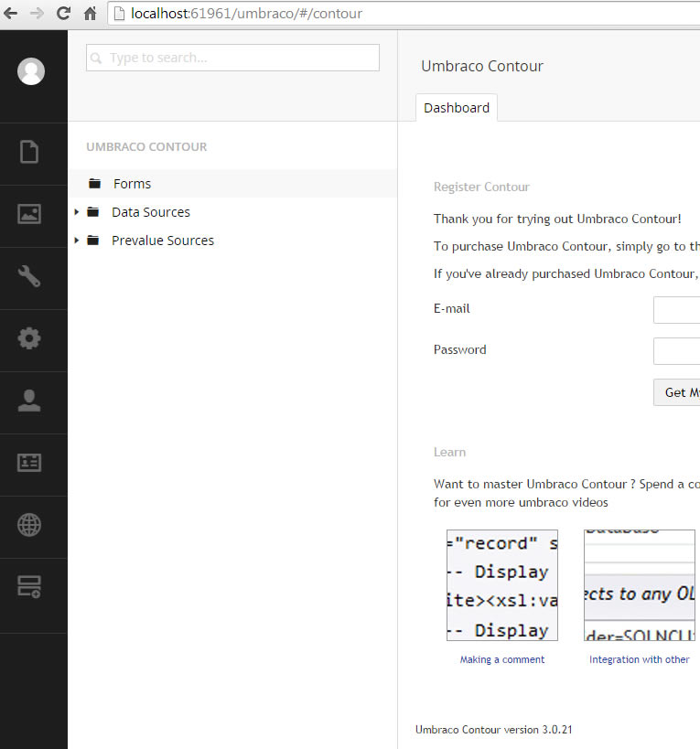Viewport: 700px width, 749px height.
Task: Click the browser back arrow
Action: click(x=10, y=14)
